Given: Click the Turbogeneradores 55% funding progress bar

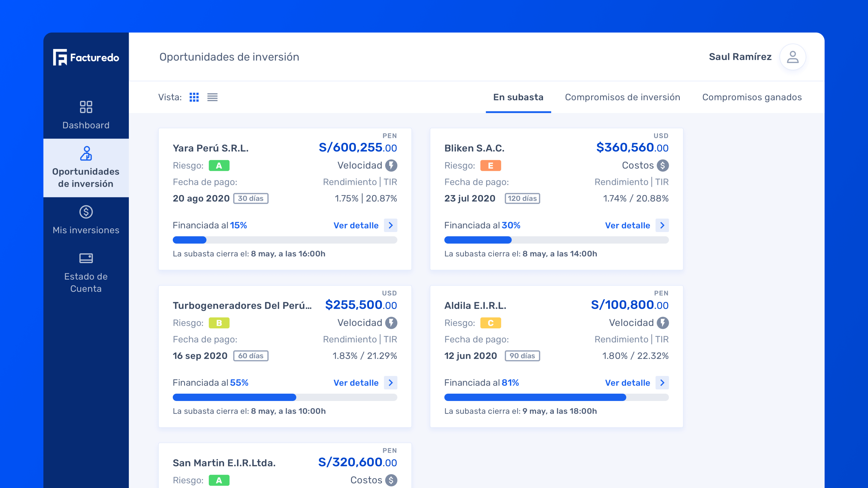Looking at the screenshot, I should tap(285, 397).
